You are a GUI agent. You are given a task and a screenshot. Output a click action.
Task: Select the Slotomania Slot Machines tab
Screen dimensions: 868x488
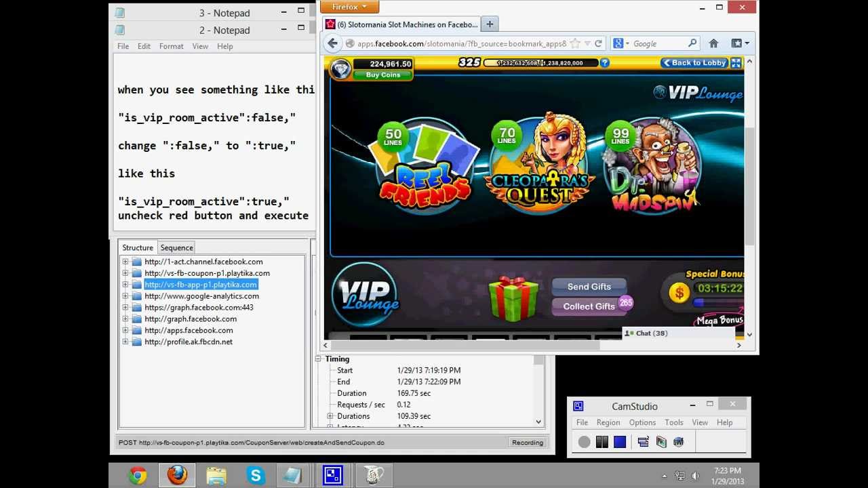point(401,24)
